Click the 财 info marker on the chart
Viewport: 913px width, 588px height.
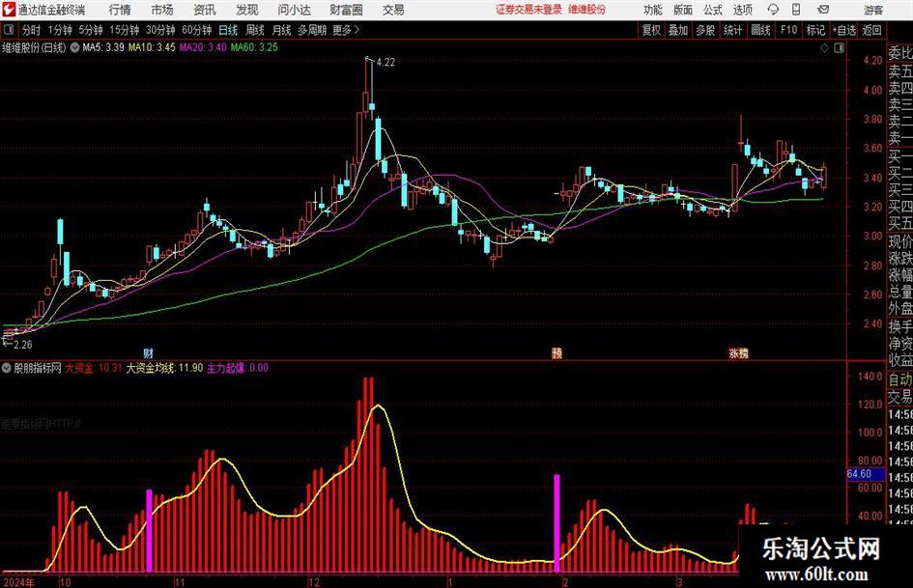[x=149, y=352]
